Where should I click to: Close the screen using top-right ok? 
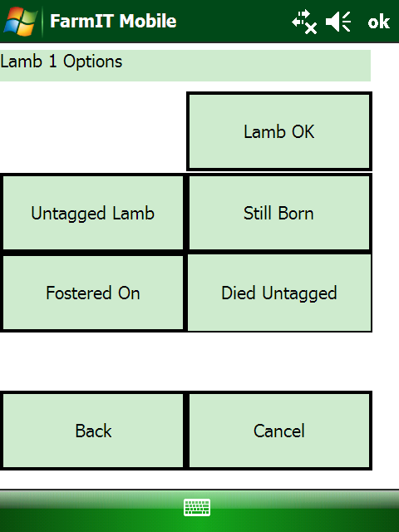pos(378,22)
